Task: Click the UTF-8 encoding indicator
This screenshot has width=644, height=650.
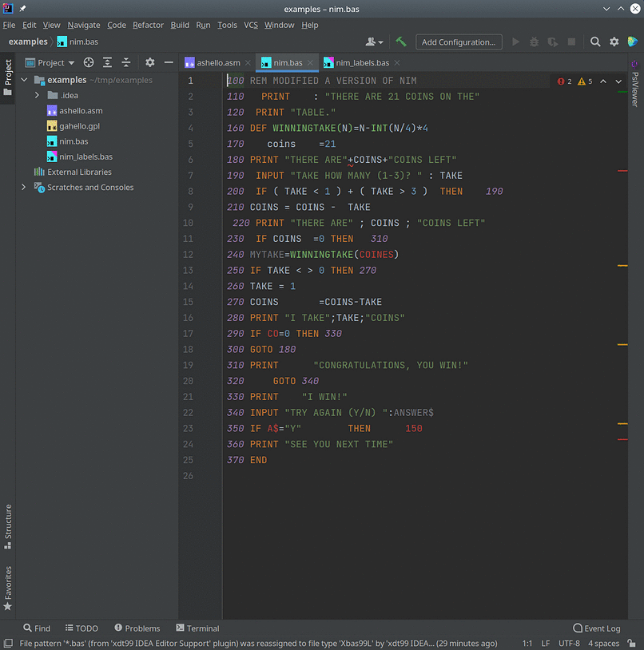Action: click(x=569, y=643)
